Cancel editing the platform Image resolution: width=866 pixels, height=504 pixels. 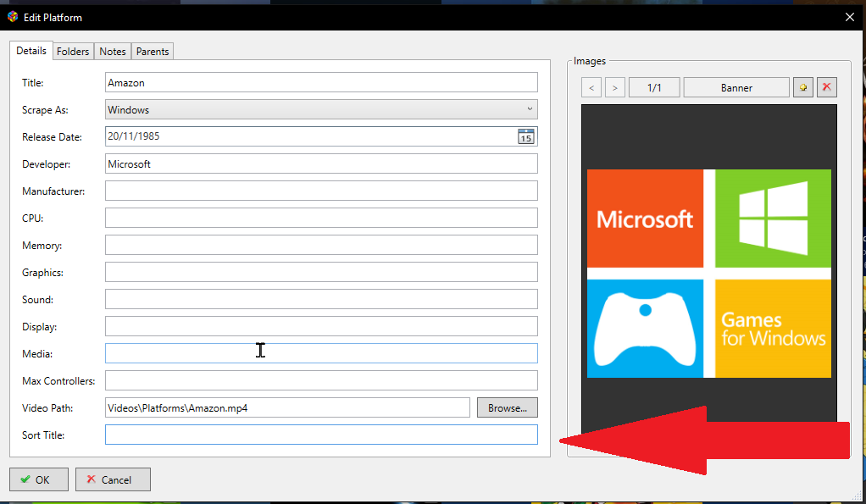pyautogui.click(x=113, y=479)
